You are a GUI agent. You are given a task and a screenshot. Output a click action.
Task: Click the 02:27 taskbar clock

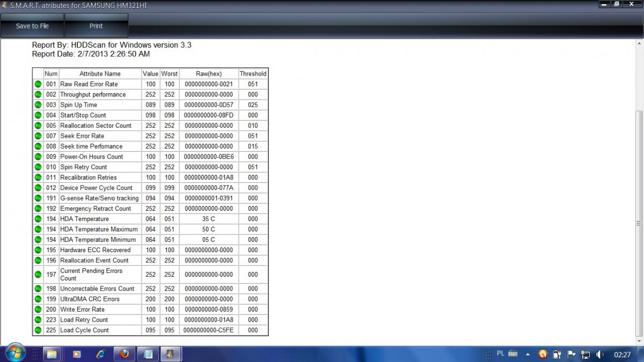(x=623, y=354)
